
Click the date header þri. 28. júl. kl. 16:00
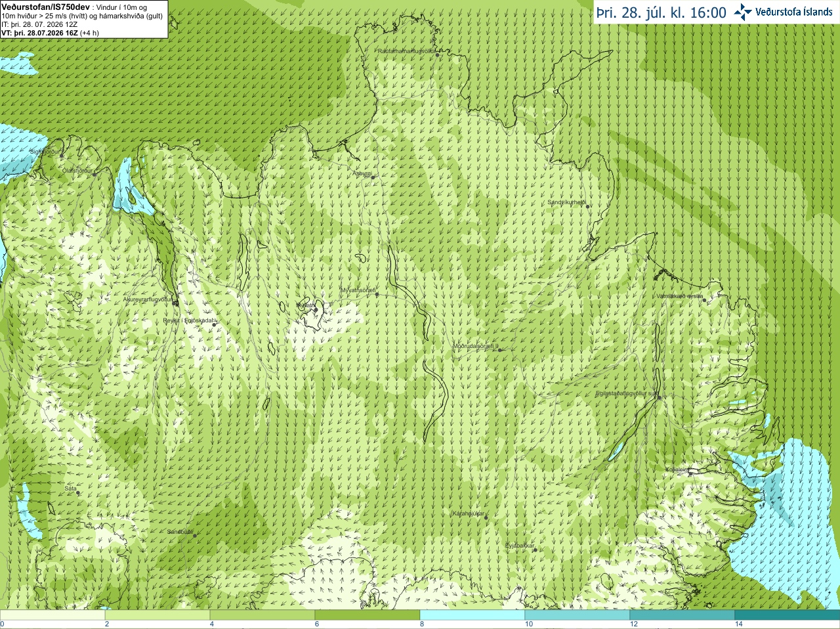point(661,12)
